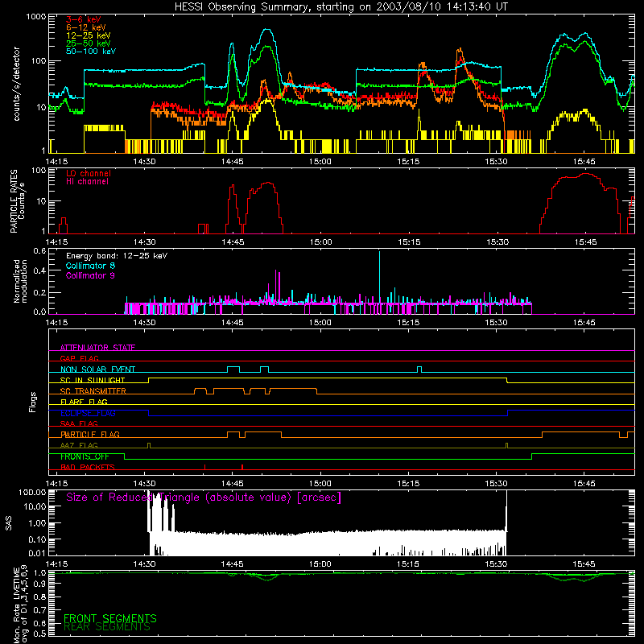Click the PARTICLE RATES axis label
644x644 pixels.
click(17, 201)
